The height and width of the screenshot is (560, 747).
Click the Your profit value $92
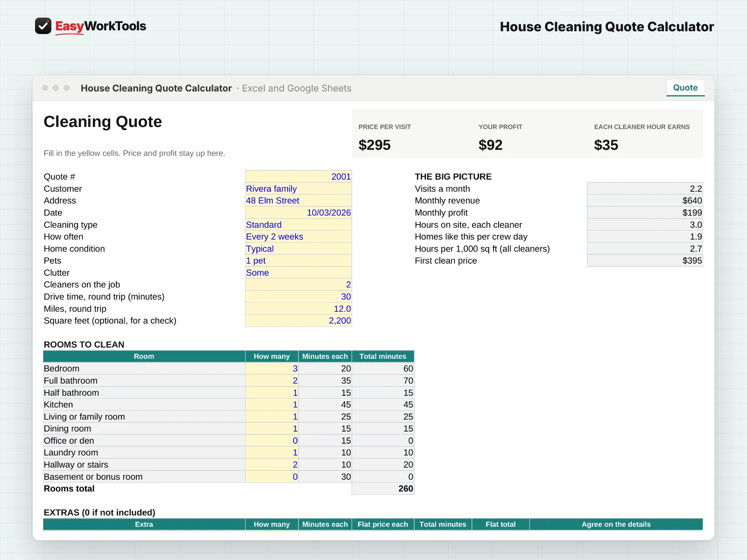point(490,145)
